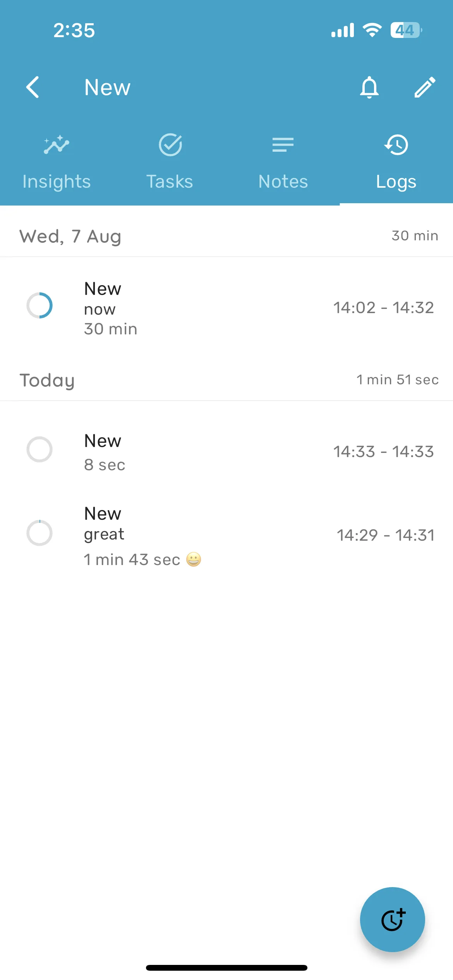Tap the grinning emoji on great log
This screenshot has height=980, width=453.
pos(194,559)
